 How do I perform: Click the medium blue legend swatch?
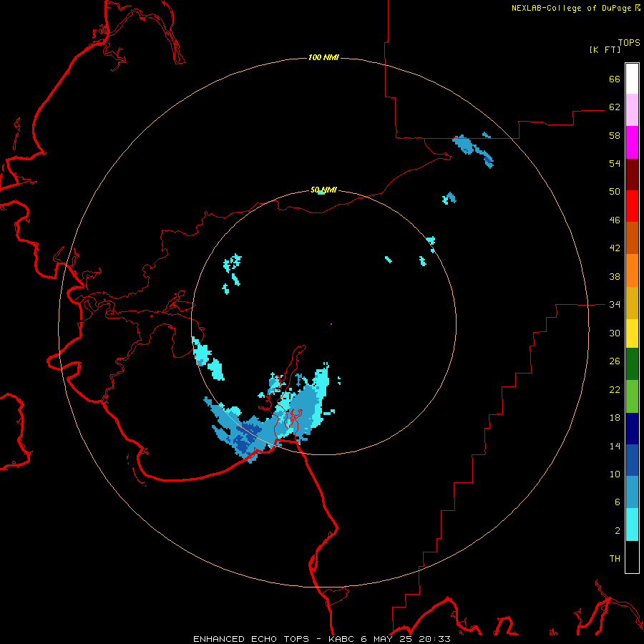[x=632, y=460]
